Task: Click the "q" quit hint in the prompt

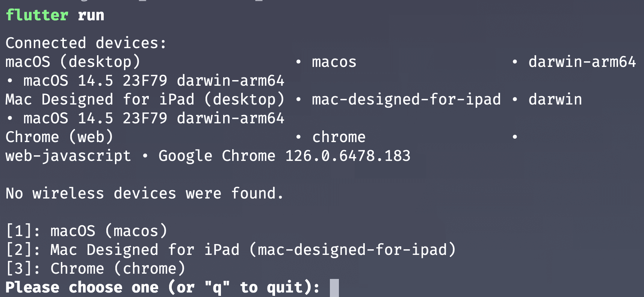Action: 217,288
